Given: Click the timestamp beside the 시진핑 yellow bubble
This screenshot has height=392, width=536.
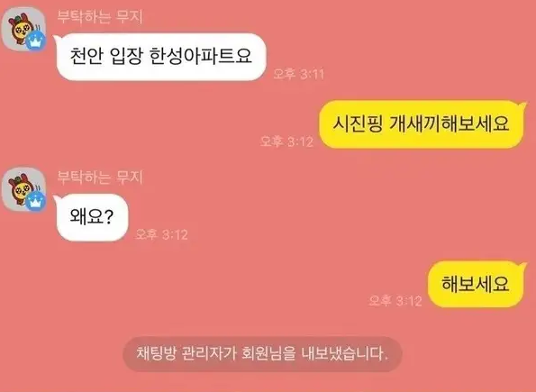Looking at the screenshot, I should coord(286,141).
